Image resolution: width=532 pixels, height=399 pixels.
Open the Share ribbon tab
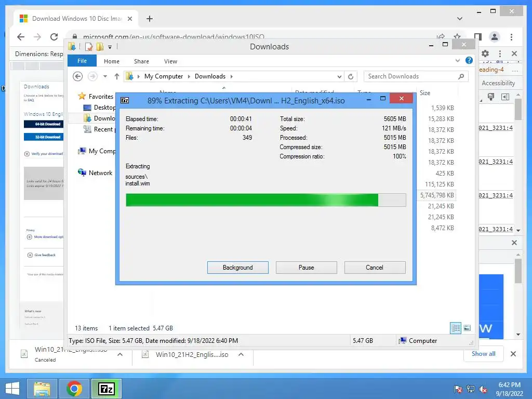click(141, 61)
